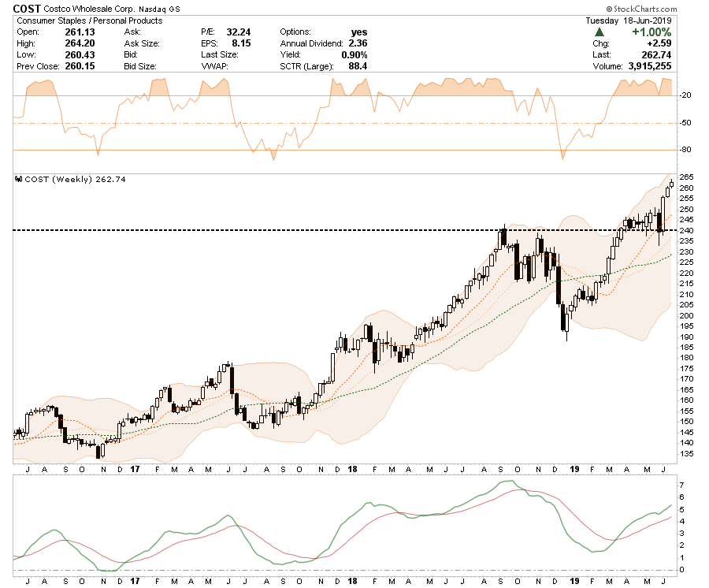Screen dimensions: 709x588
Task: Click the Consumer Staples / Personal Products label
Action: (x=90, y=20)
